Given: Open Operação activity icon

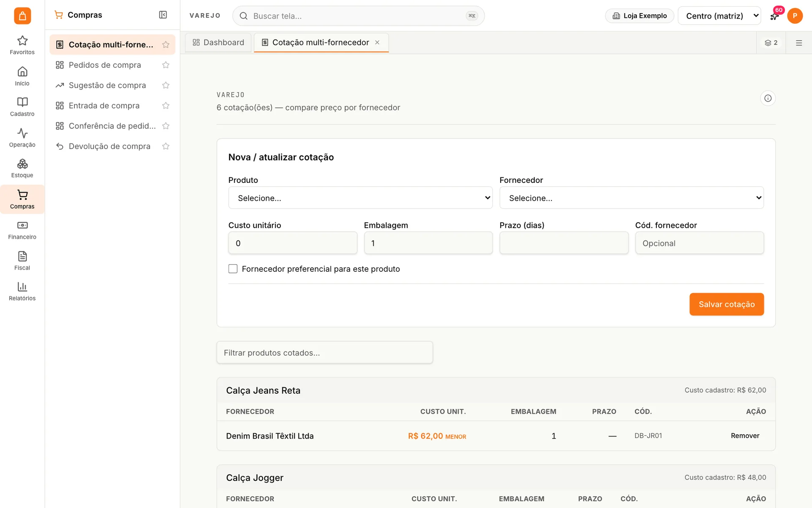Looking at the screenshot, I should tap(22, 138).
